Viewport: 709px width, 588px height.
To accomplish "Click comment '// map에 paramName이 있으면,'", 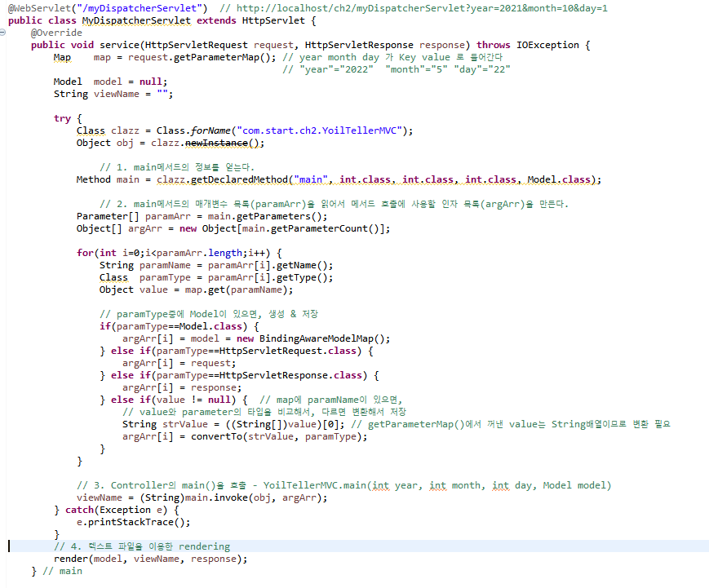I will pyautogui.click(x=330, y=400).
